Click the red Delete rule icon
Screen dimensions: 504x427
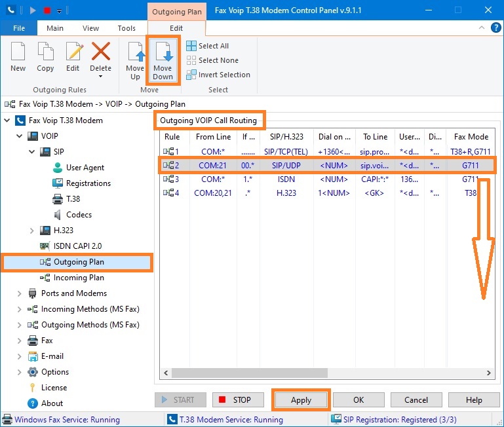(x=101, y=51)
